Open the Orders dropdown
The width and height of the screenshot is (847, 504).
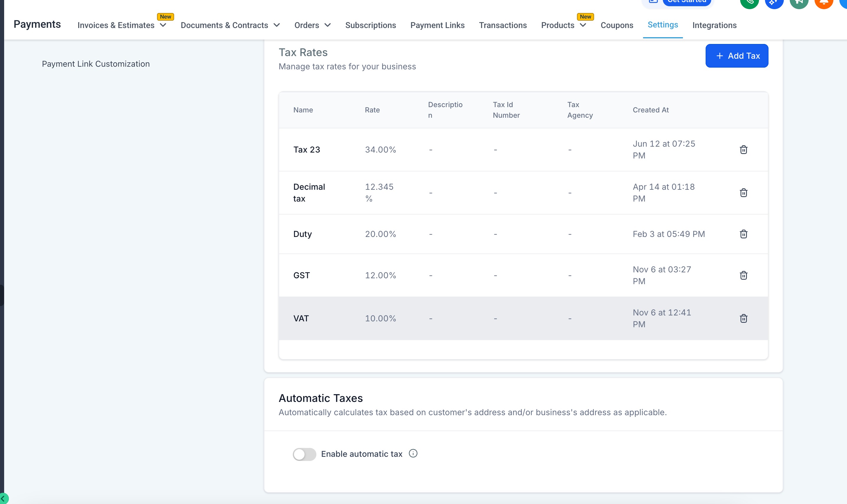click(312, 25)
